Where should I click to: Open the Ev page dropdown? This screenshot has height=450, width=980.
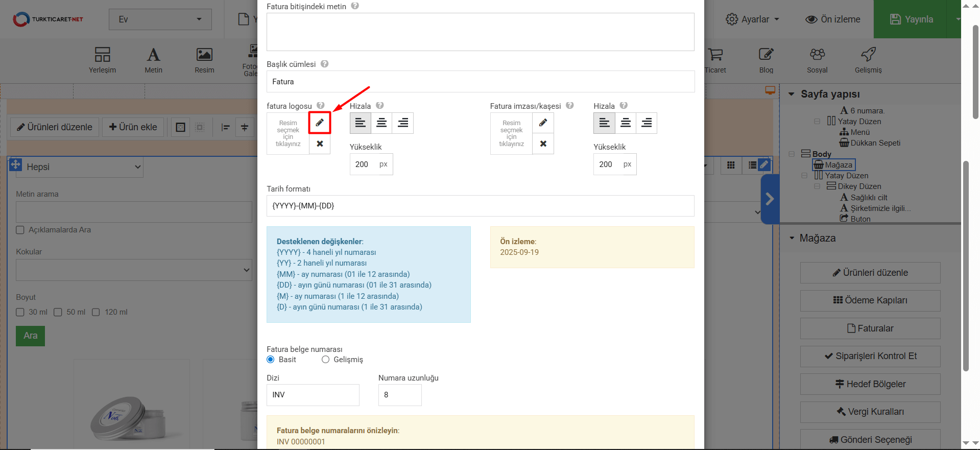pos(160,19)
